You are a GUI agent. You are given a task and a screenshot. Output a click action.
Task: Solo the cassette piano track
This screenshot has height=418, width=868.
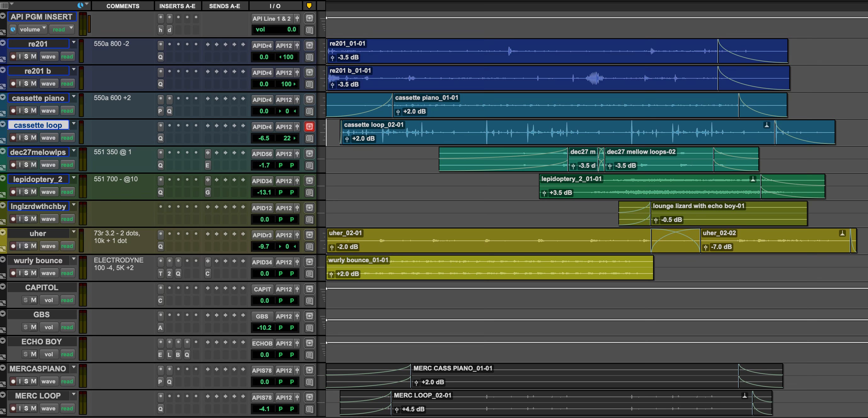[x=26, y=111]
